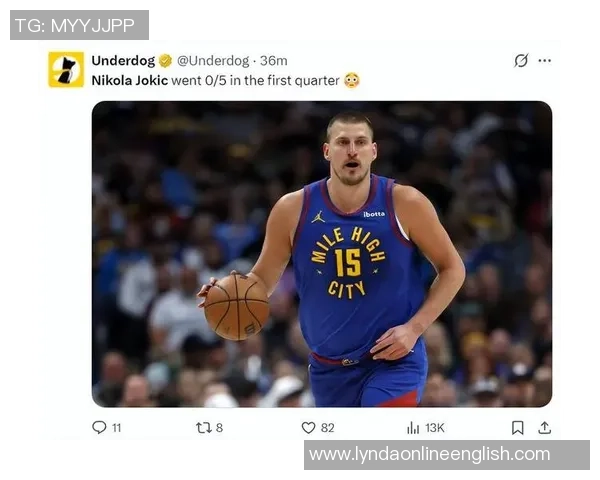Image resolution: width=600 pixels, height=480 pixels.
Task: Click the like count number 82
Action: click(327, 427)
